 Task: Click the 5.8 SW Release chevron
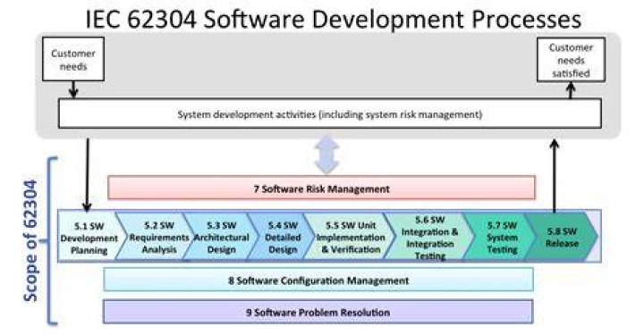pos(562,237)
